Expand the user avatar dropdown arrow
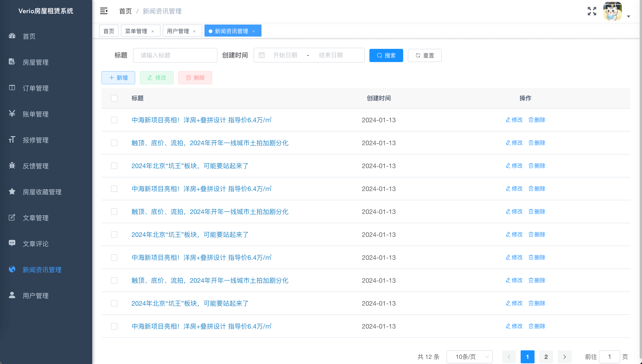This screenshot has height=364, width=642. [629, 16]
